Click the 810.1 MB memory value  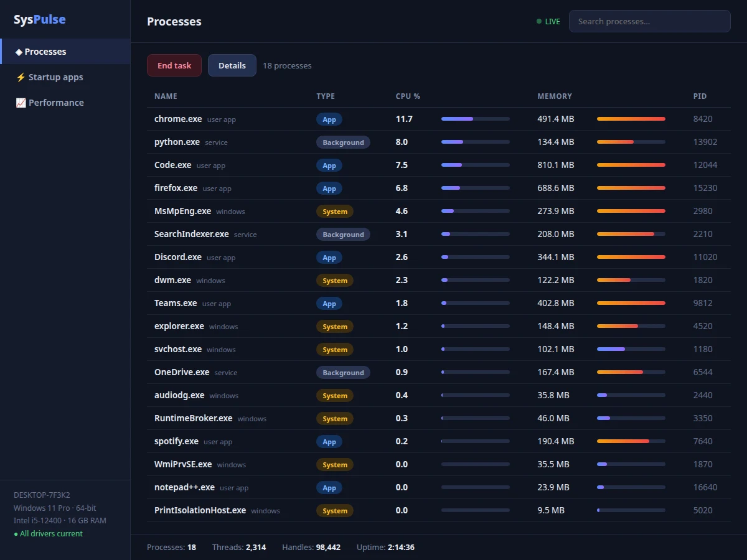click(x=556, y=165)
